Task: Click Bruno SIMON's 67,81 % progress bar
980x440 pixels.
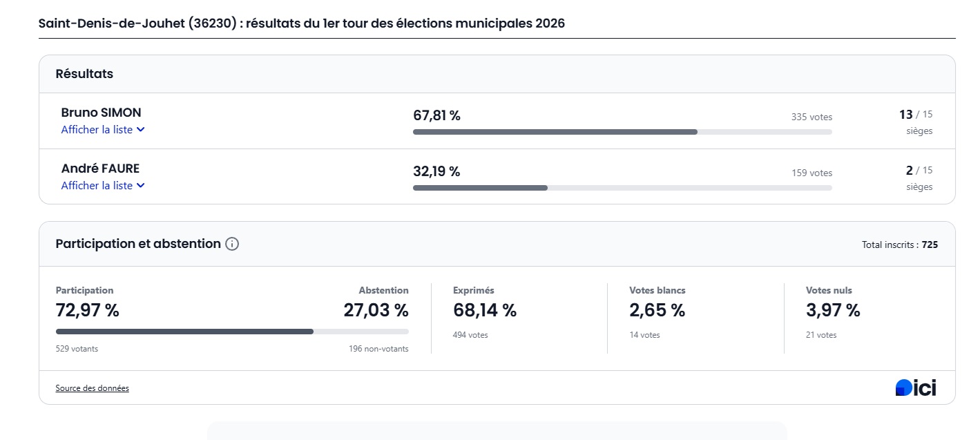Action: [x=622, y=131]
